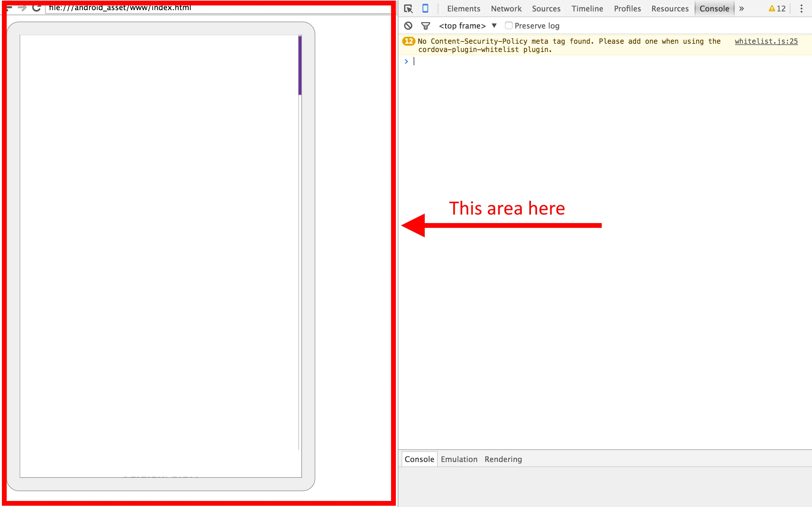Open the Network tab
The image size is (812, 507).
point(506,9)
